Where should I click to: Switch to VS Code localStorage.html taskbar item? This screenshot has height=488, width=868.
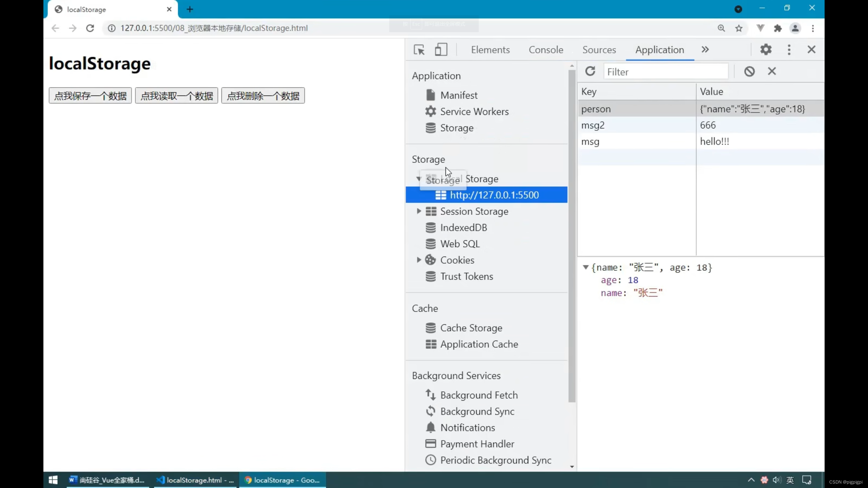[195, 480]
